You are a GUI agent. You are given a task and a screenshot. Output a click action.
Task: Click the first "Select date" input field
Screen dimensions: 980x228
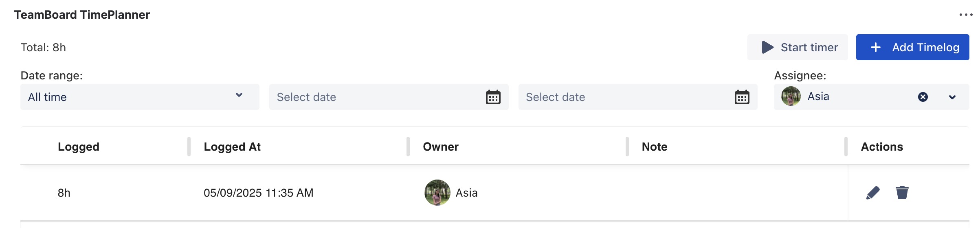click(x=375, y=97)
